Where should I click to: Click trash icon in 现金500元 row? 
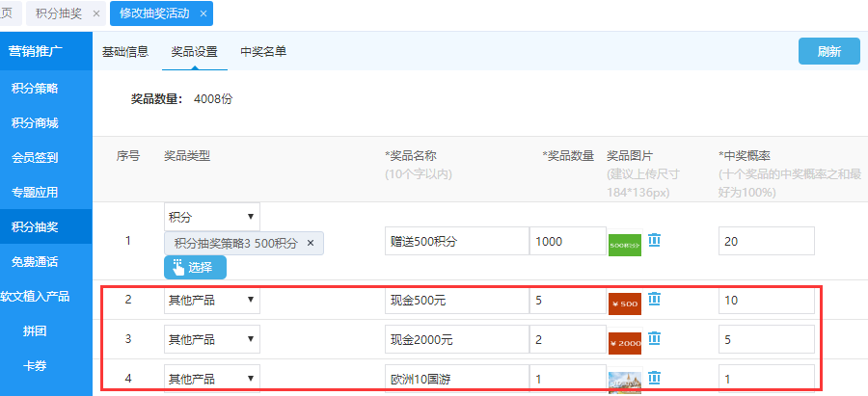point(654,300)
